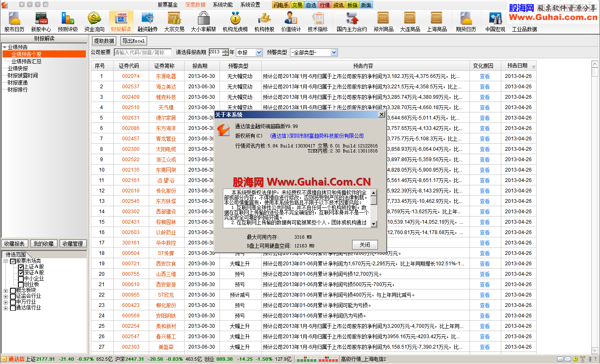Switch to the 闪电手 tab
The image size is (600, 364).
pyautogui.click(x=281, y=5)
